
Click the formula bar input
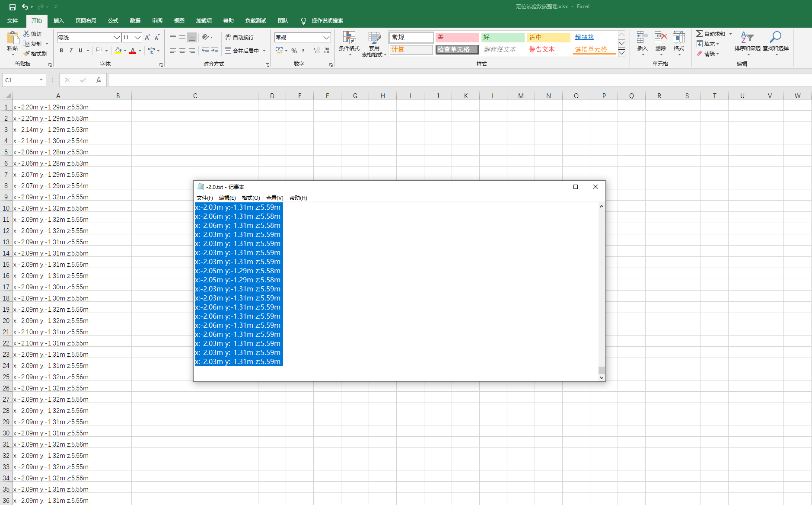pyautogui.click(x=460, y=80)
